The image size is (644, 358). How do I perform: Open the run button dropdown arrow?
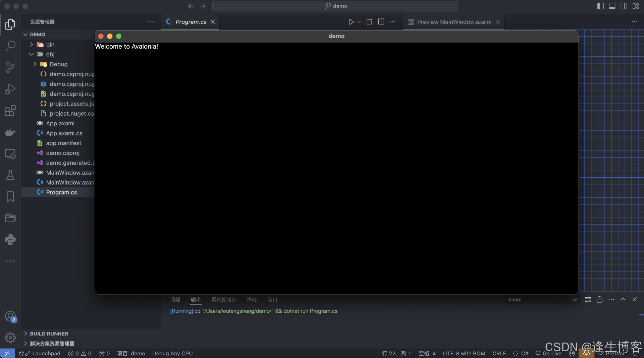pos(359,22)
